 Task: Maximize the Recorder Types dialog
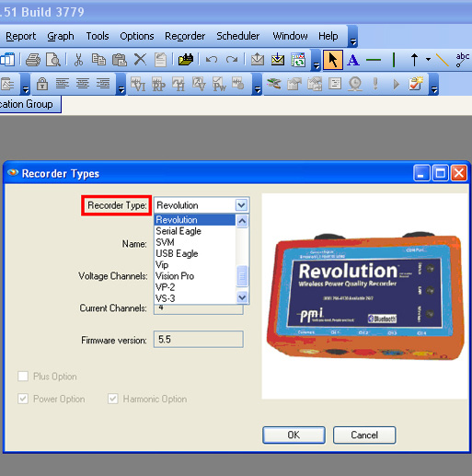point(440,173)
